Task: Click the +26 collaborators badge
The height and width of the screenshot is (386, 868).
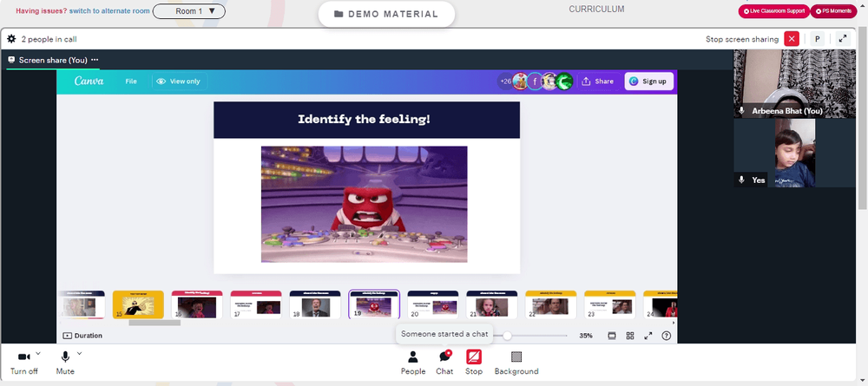Action: point(505,82)
